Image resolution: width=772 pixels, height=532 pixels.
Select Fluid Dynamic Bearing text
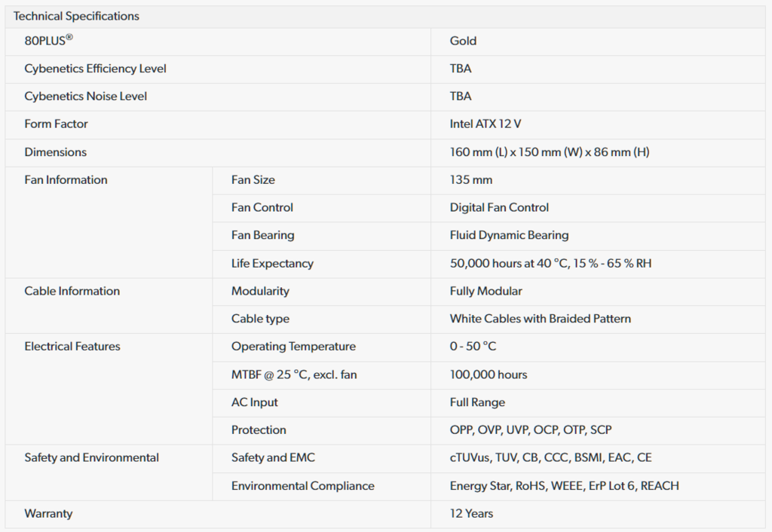point(509,235)
